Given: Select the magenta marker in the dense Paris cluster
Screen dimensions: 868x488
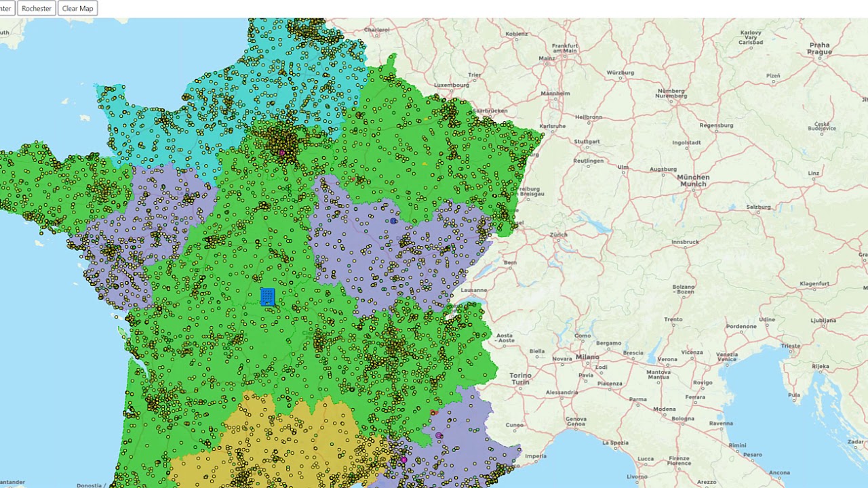Looking at the screenshot, I should point(282,153).
